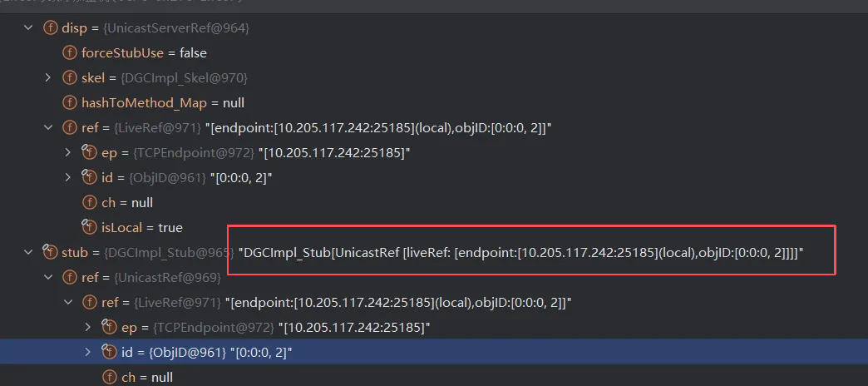Image resolution: width=868 pixels, height=386 pixels.
Task: Collapse the stub DGCImpl_Stub node
Action: click(30, 252)
